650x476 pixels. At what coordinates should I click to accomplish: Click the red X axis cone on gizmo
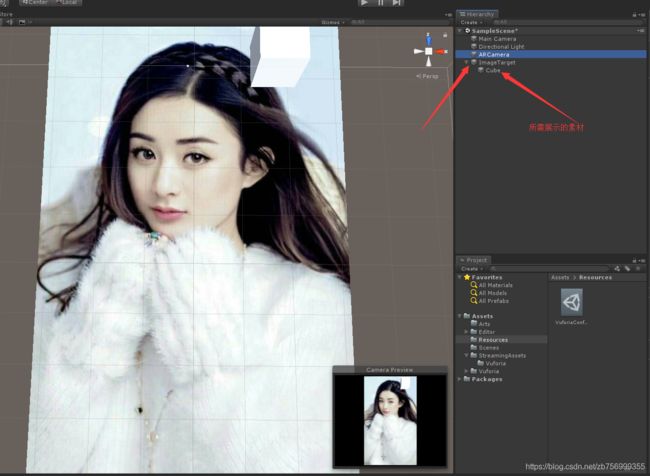coord(441,51)
